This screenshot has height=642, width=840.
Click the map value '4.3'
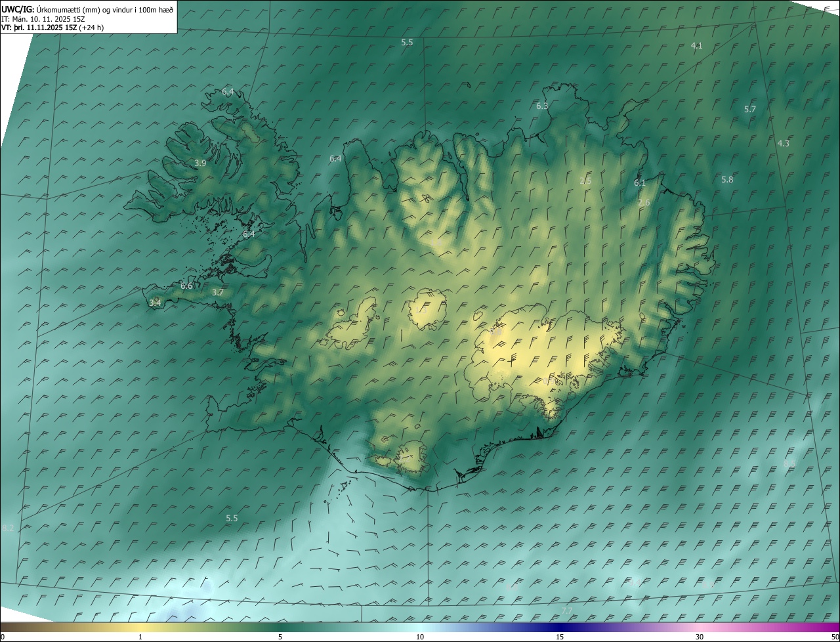coord(784,143)
